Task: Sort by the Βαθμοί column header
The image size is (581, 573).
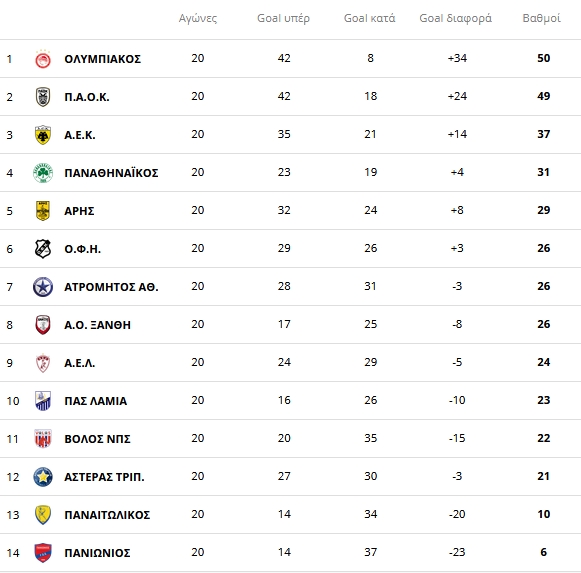Action: point(541,18)
